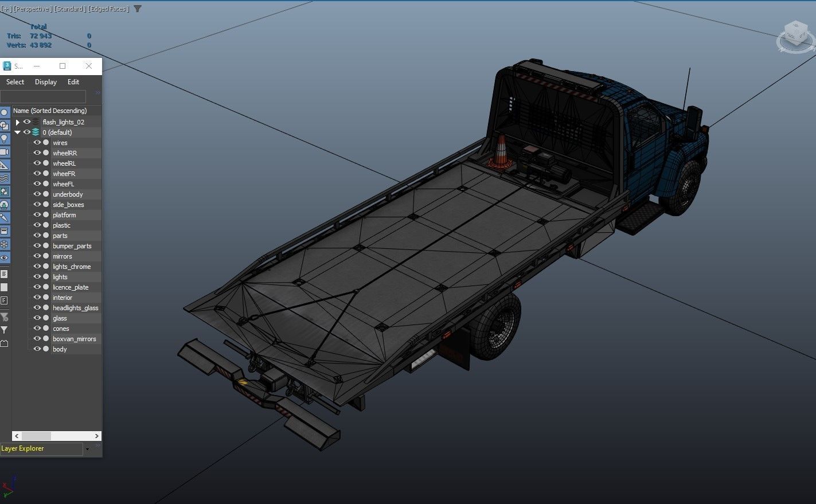
Task: Click the Layer Explorer name field
Action: 41,449
